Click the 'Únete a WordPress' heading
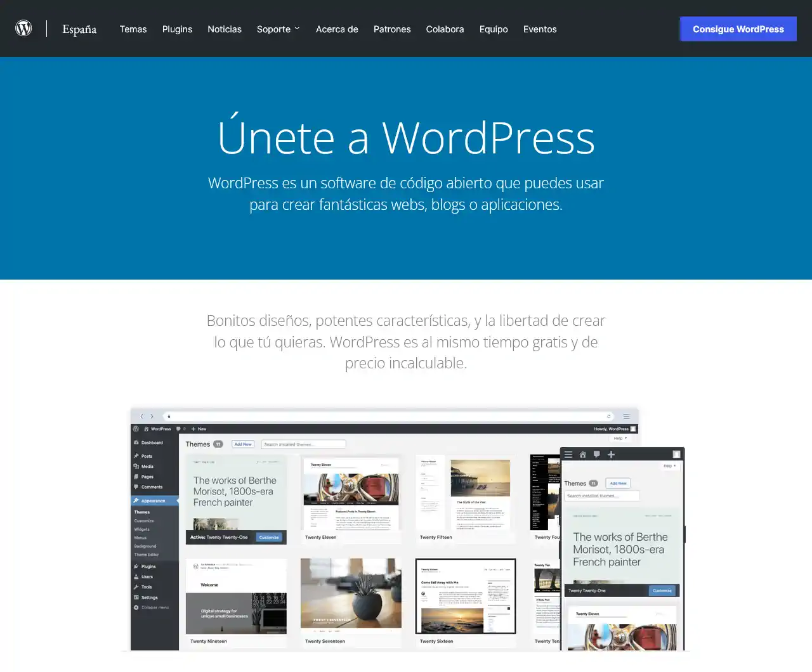The height and width of the screenshot is (672, 812). [x=406, y=135]
